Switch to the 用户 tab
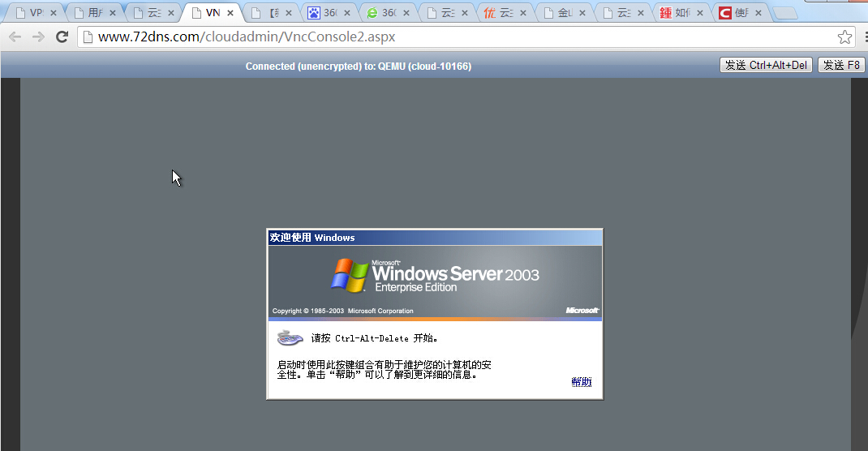The height and width of the screenshot is (451, 868). click(x=95, y=13)
